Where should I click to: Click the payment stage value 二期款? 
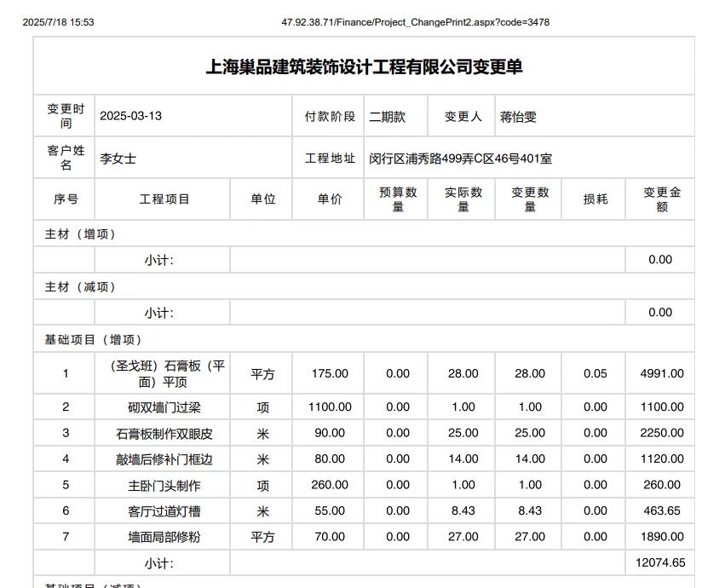(387, 117)
